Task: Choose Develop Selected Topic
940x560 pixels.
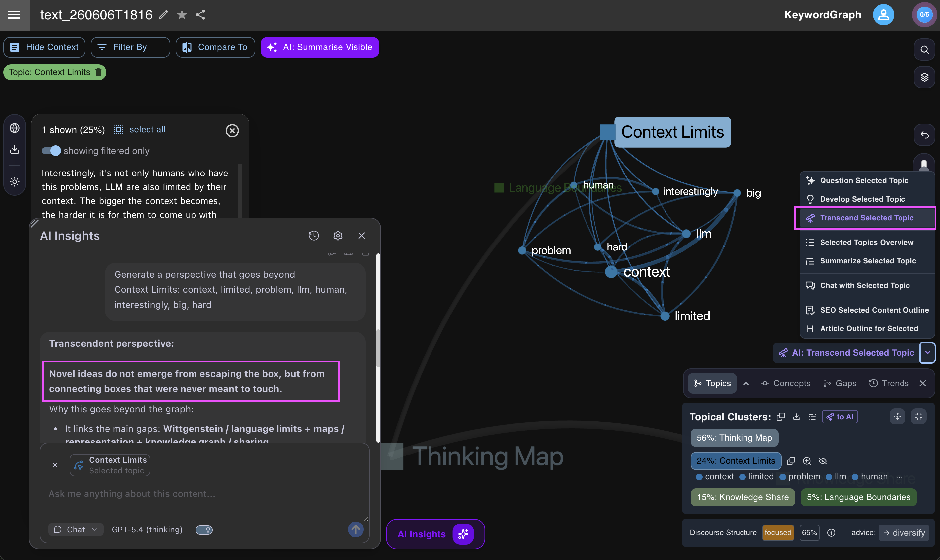Action: [867, 199]
